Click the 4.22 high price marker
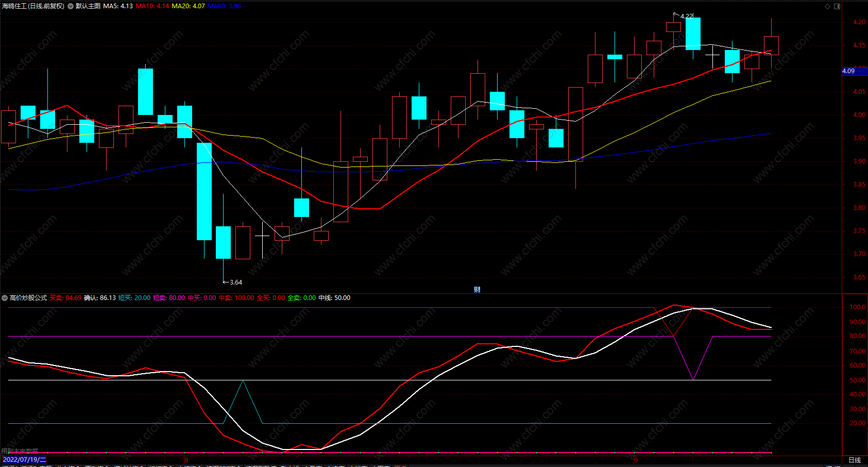The width and height of the screenshot is (868, 467). 687,16
